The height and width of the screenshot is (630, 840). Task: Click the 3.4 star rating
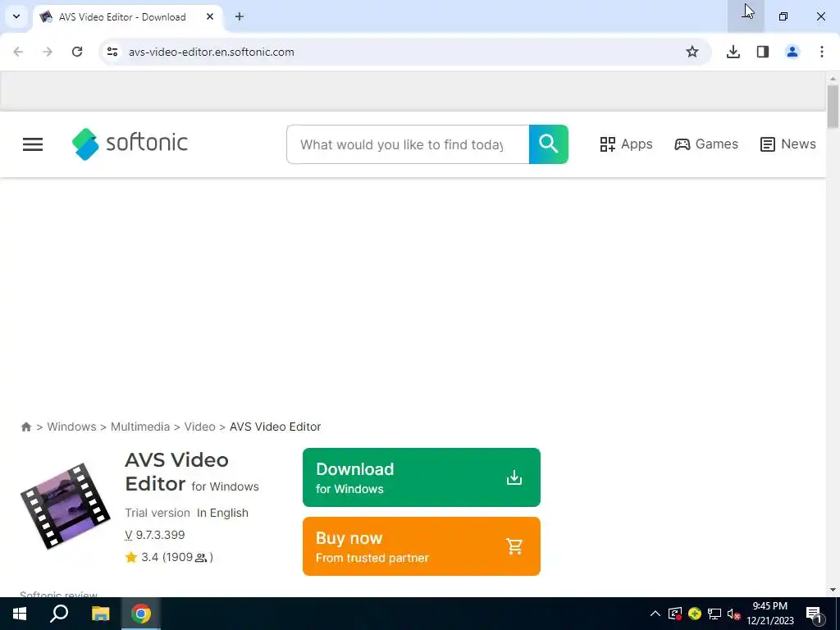142,557
